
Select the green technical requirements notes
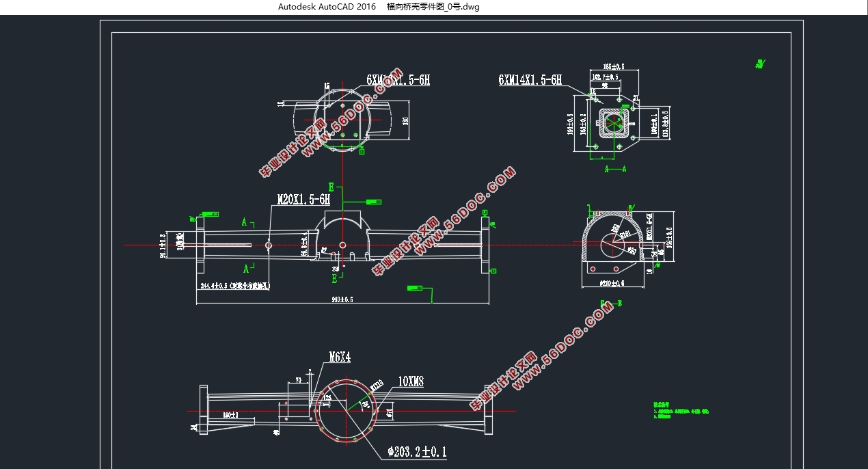[681, 410]
